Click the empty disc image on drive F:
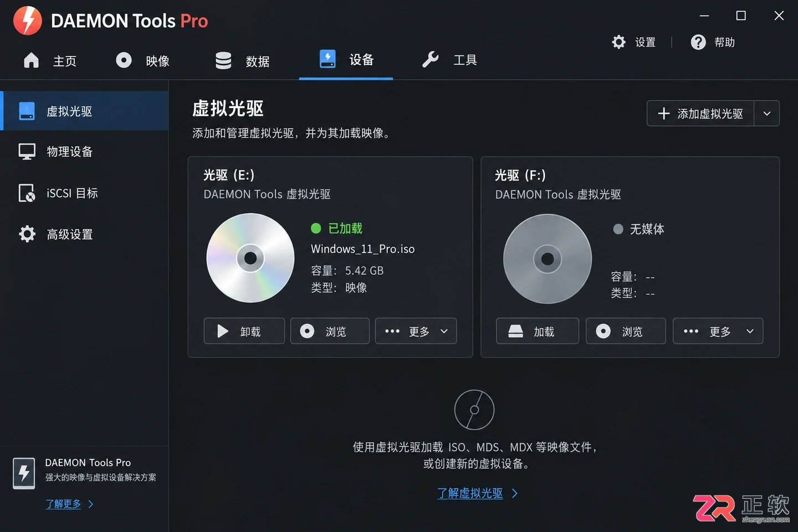Image resolution: width=798 pixels, height=532 pixels. point(548,259)
